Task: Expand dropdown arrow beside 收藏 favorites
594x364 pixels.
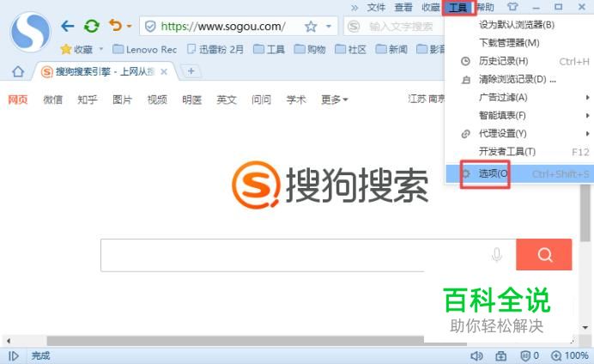Action: coord(101,49)
